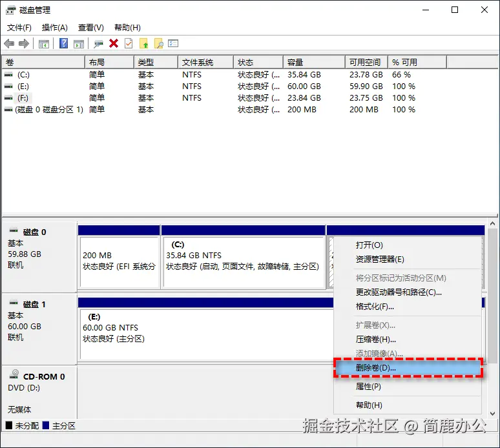Open the 操作(A) menu
The height and width of the screenshot is (448, 500).
point(54,28)
